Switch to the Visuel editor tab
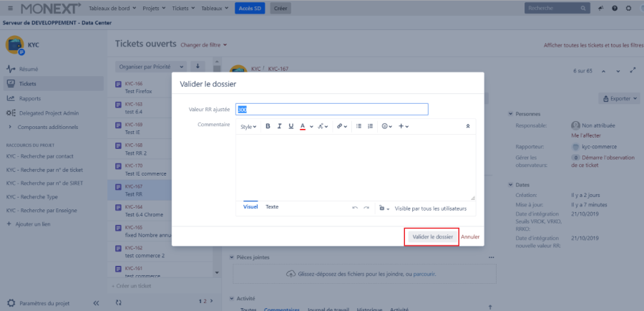Image resolution: width=644 pixels, height=311 pixels. tap(250, 206)
